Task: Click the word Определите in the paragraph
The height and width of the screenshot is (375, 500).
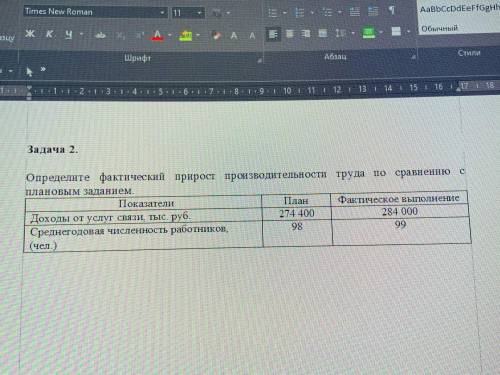Action: [58, 177]
